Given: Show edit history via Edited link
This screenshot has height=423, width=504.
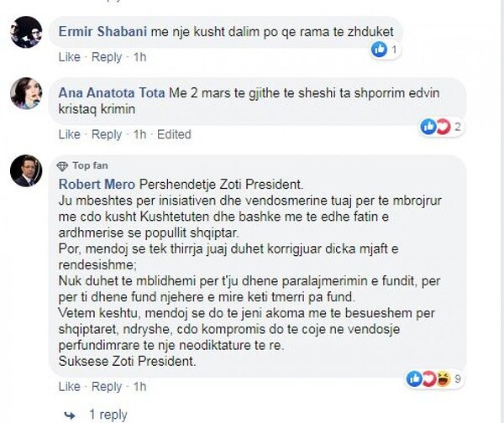Looking at the screenshot, I should (x=174, y=134).
